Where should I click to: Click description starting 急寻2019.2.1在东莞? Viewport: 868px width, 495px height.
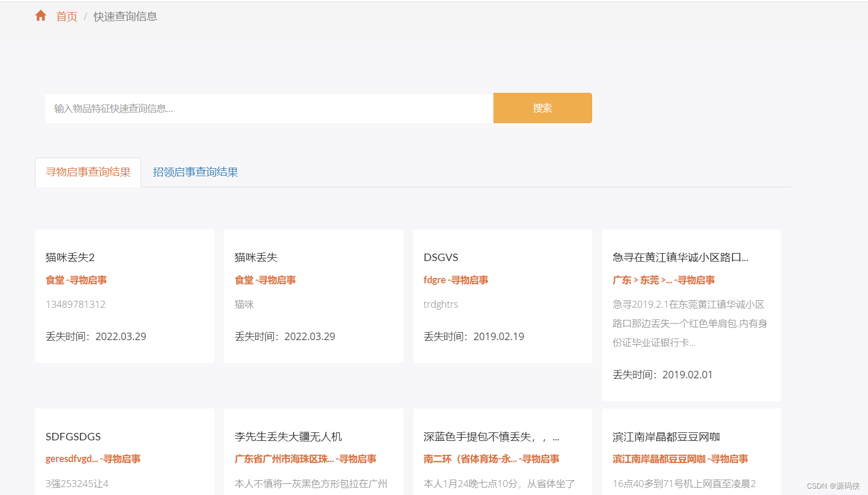(690, 323)
